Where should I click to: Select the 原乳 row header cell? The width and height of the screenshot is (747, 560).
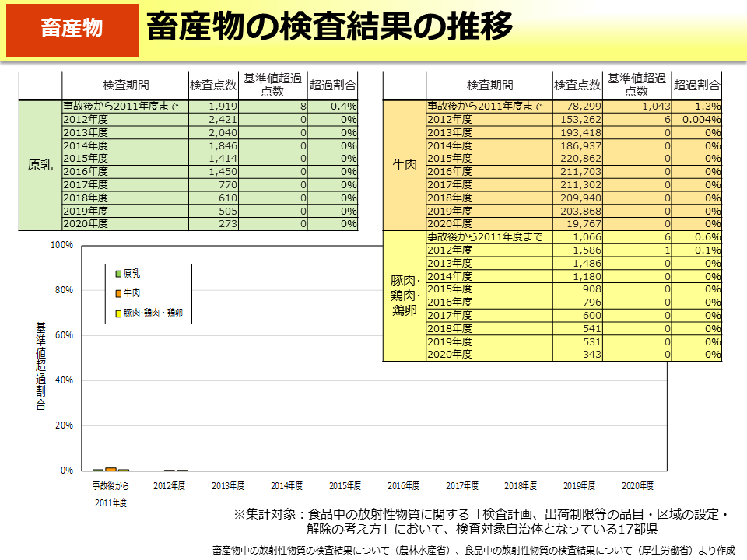pos(40,165)
